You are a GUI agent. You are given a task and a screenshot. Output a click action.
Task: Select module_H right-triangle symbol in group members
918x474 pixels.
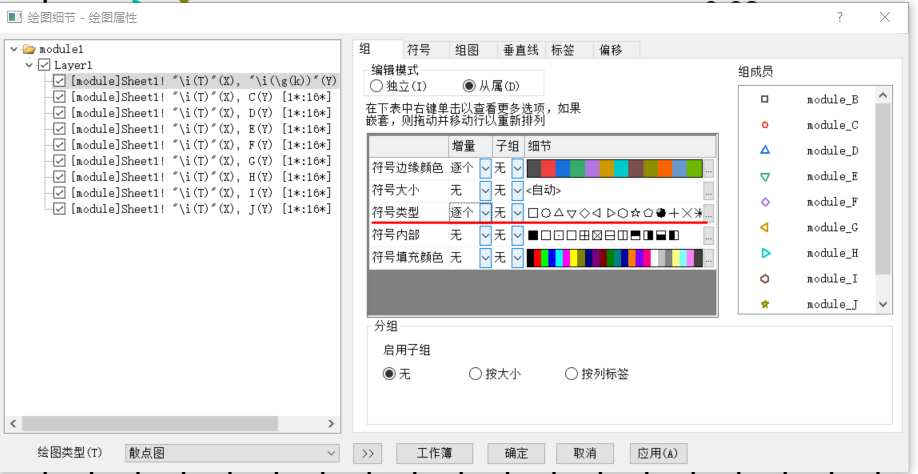pos(765,253)
